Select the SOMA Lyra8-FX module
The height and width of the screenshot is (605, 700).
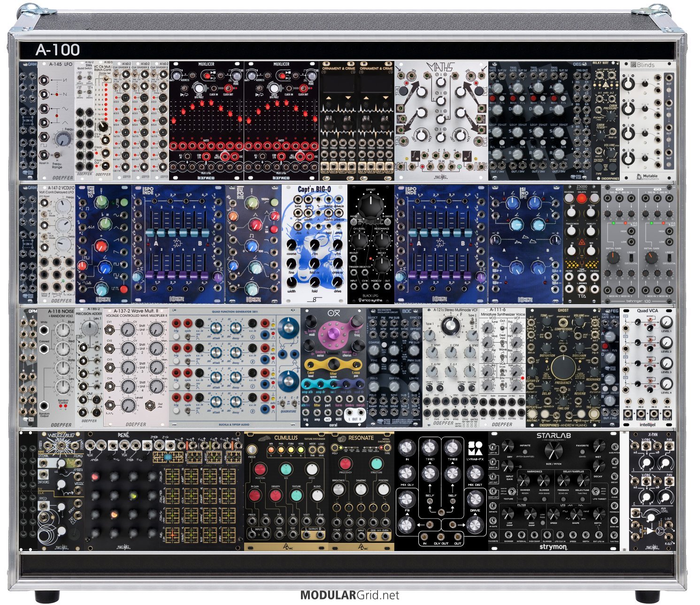441,491
